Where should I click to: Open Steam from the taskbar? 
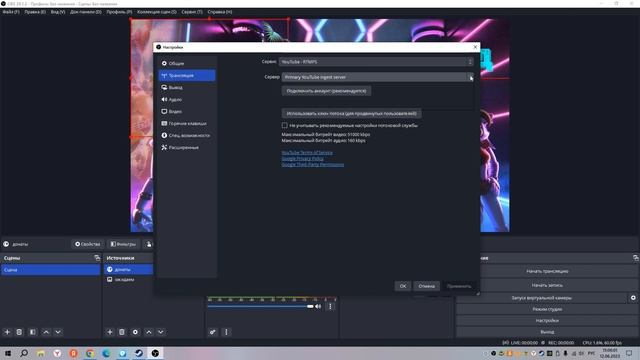(139, 353)
